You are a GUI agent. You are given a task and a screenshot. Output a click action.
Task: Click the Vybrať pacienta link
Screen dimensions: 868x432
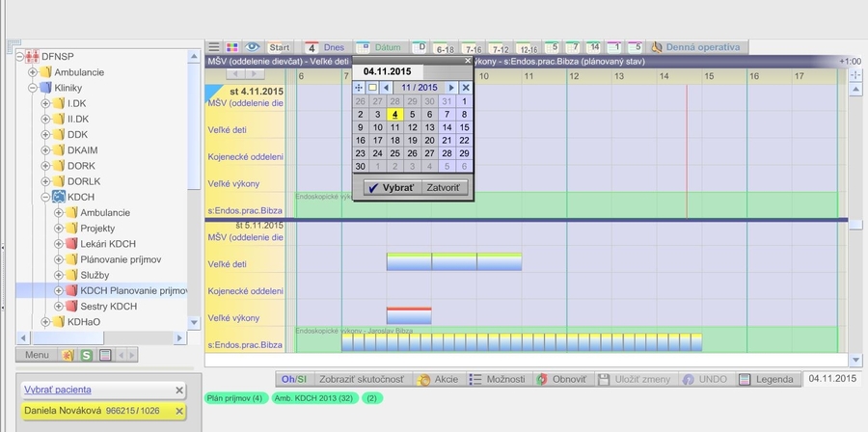(x=58, y=390)
